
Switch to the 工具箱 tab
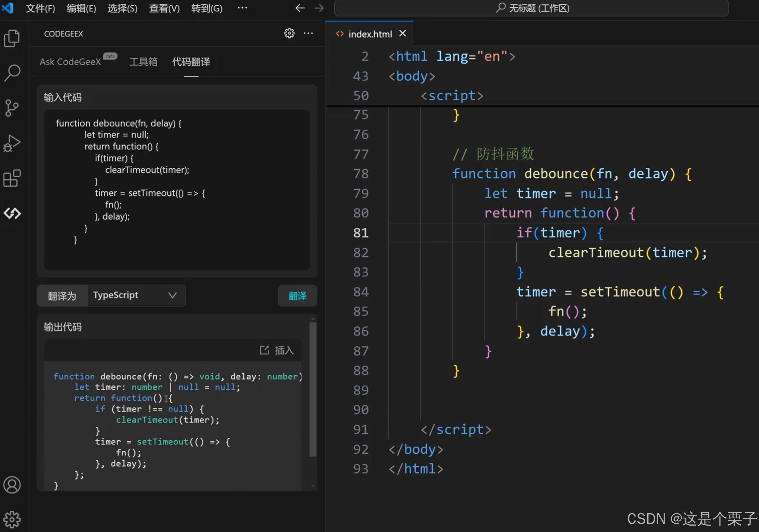click(143, 62)
